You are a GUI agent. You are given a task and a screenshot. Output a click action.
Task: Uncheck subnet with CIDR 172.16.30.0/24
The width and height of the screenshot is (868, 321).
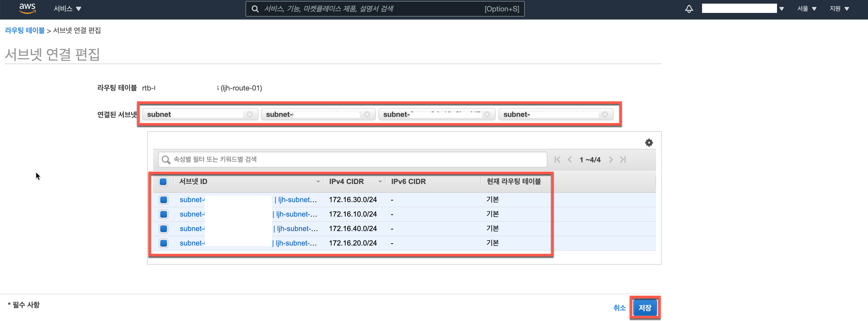164,200
